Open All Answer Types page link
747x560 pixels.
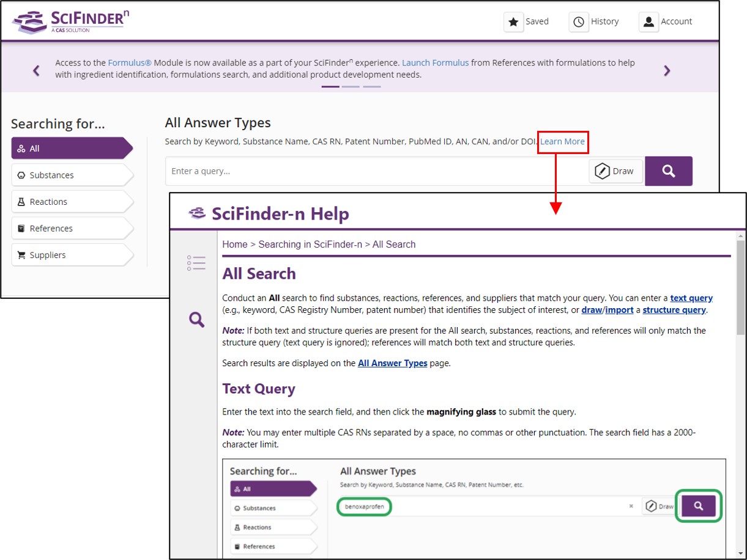tap(393, 363)
